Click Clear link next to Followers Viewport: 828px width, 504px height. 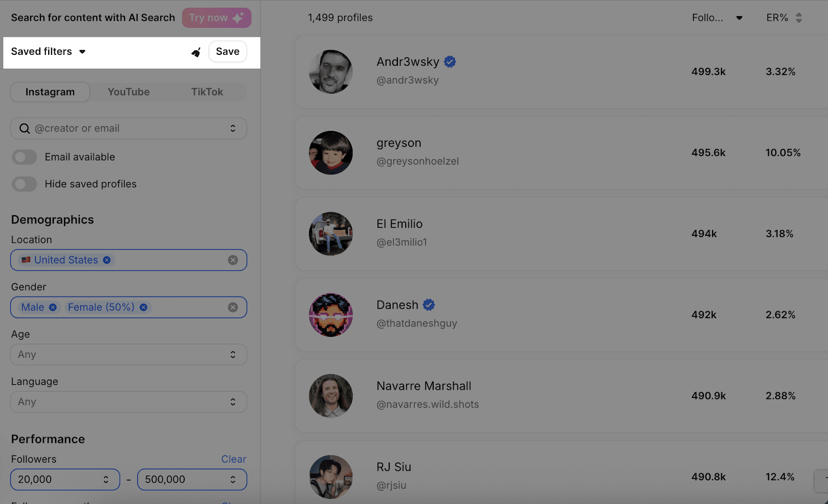coord(233,459)
